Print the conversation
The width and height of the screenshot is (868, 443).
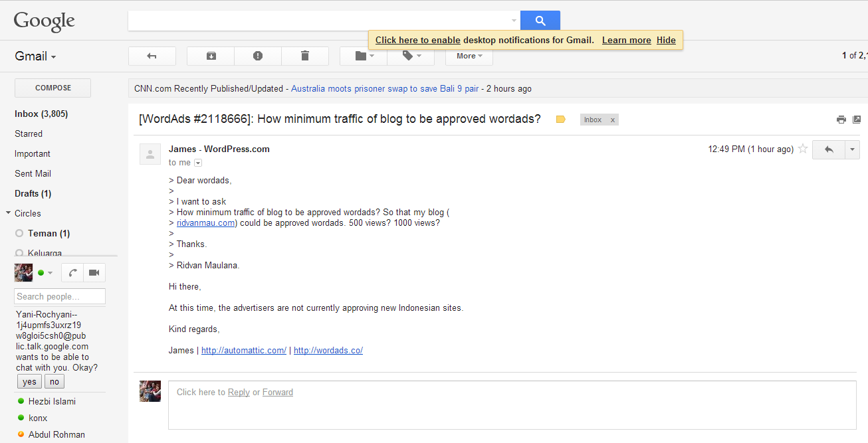[x=841, y=120]
